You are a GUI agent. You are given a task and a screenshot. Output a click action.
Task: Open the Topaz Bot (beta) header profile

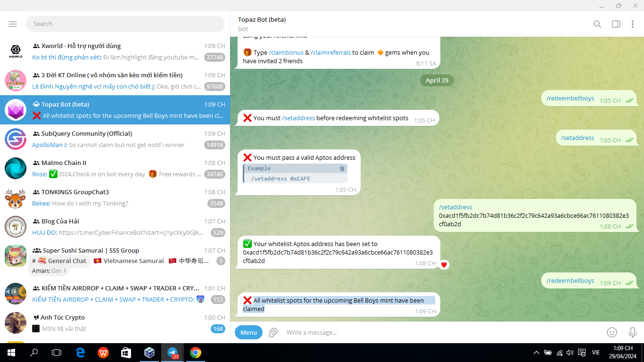[x=262, y=24]
